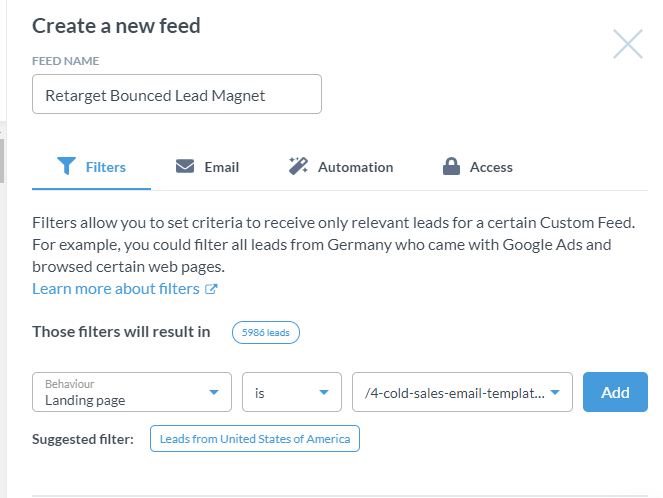663x498 pixels.
Task: Open the 'is' operator dropdown
Action: click(292, 392)
